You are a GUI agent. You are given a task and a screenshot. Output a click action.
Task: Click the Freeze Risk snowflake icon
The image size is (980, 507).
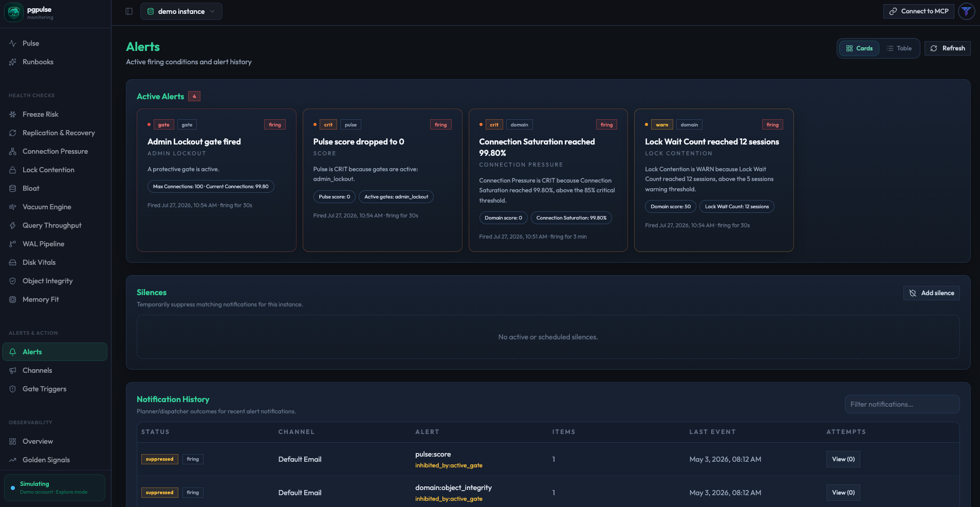pyautogui.click(x=13, y=114)
